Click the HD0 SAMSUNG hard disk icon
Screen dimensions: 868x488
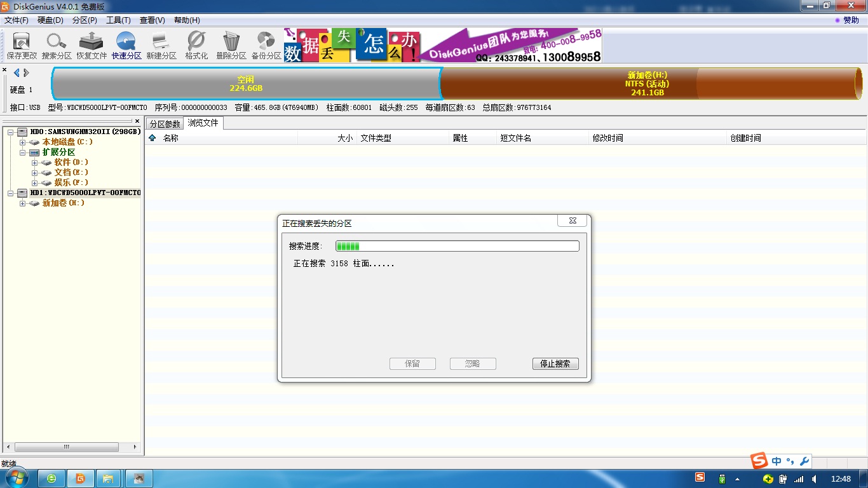click(x=22, y=132)
